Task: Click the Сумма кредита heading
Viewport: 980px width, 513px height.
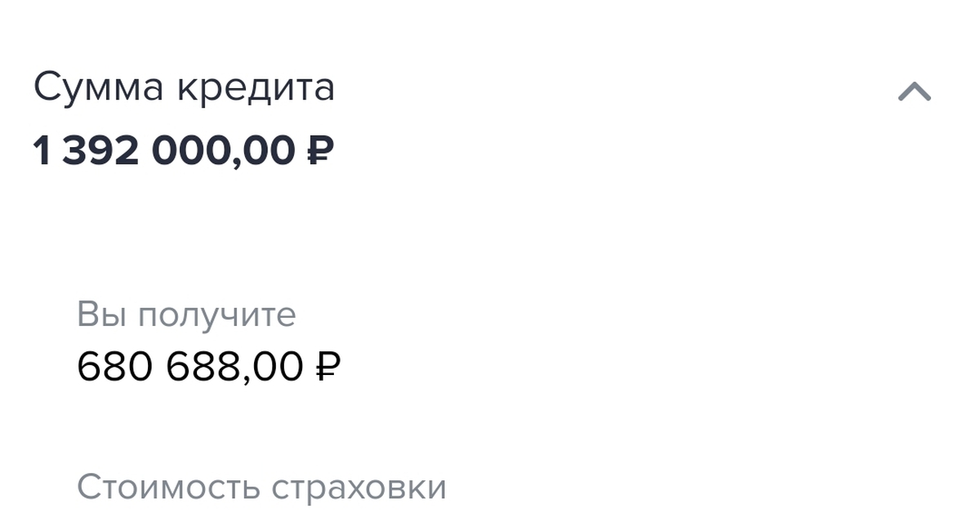Action: pyautogui.click(x=184, y=87)
